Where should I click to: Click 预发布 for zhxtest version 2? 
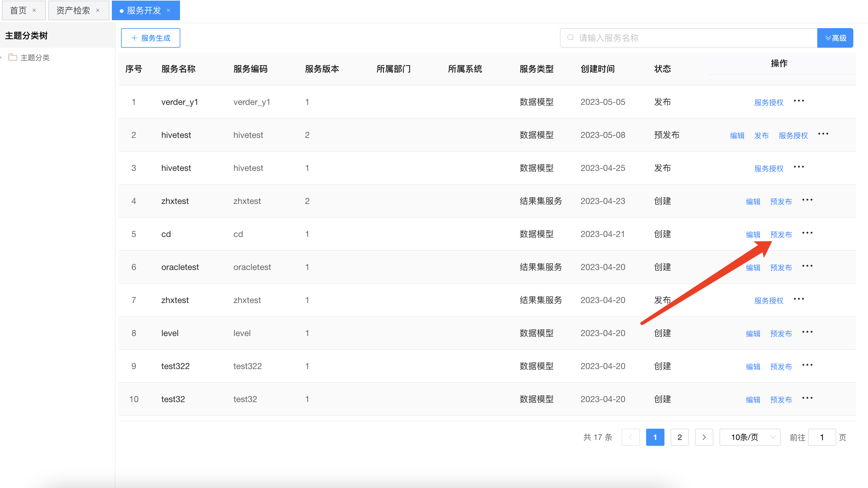pos(781,201)
